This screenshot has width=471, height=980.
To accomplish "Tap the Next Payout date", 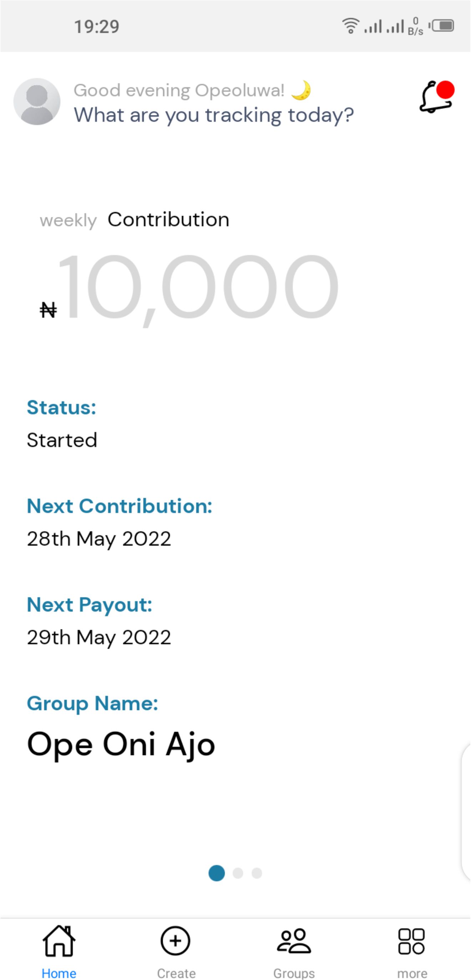I will tap(99, 637).
